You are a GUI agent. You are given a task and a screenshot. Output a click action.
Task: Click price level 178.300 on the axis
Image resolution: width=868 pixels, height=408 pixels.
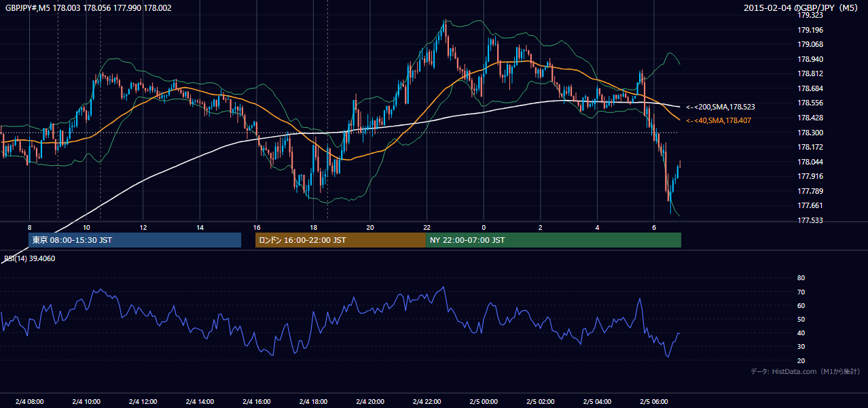pos(810,133)
